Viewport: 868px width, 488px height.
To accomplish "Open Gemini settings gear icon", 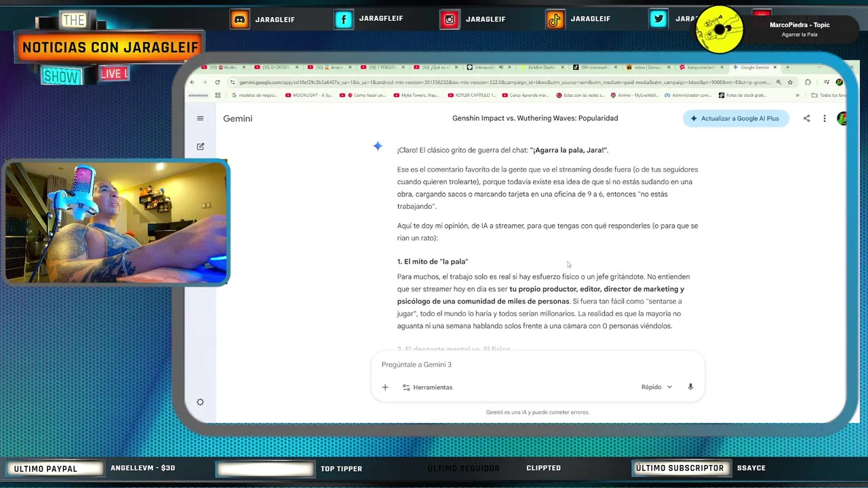I will point(200,402).
